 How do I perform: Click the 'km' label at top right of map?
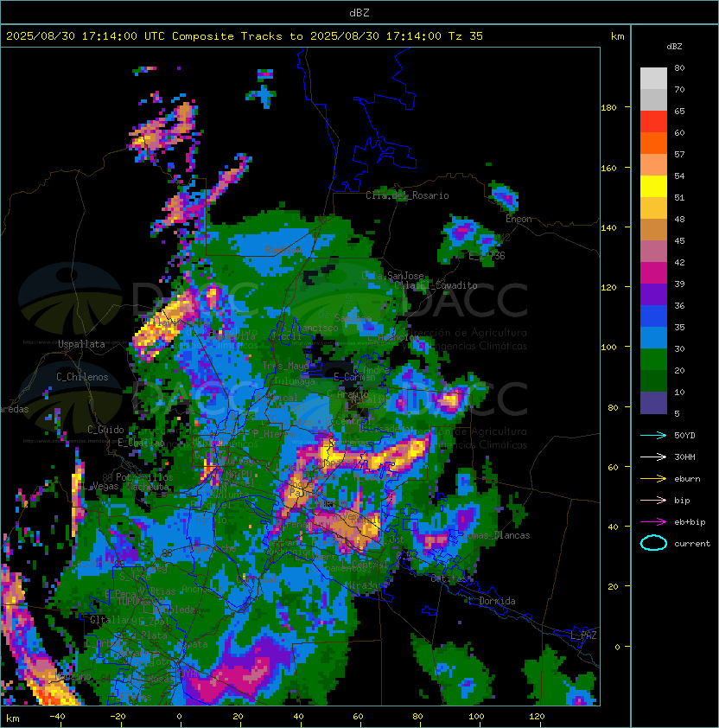(x=617, y=36)
